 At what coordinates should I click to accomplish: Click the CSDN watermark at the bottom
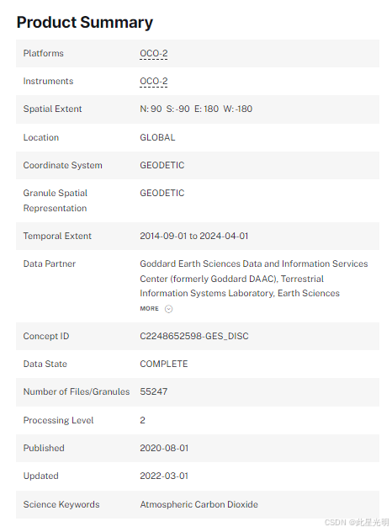pos(357,523)
